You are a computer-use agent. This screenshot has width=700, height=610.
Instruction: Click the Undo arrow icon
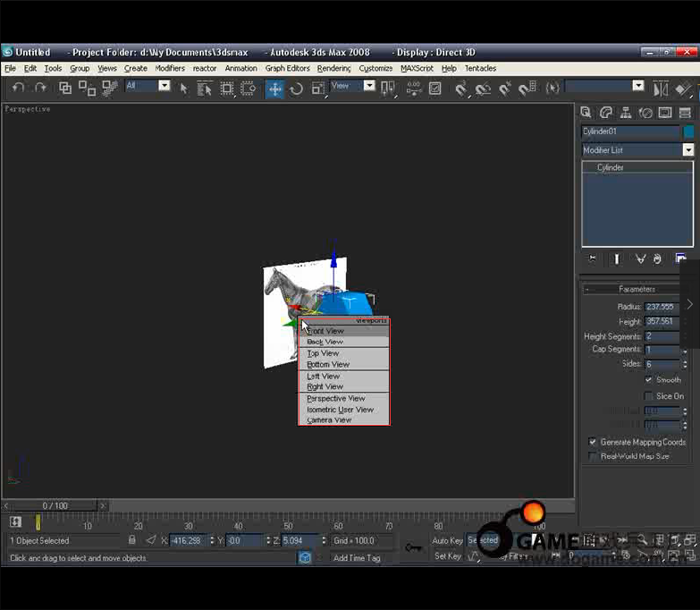(x=18, y=88)
